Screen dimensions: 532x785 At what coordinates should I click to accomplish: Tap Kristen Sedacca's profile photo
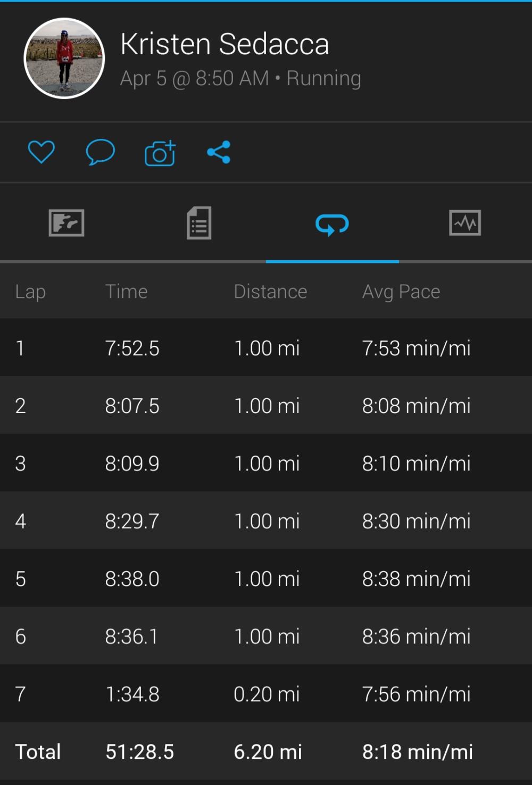(64, 59)
